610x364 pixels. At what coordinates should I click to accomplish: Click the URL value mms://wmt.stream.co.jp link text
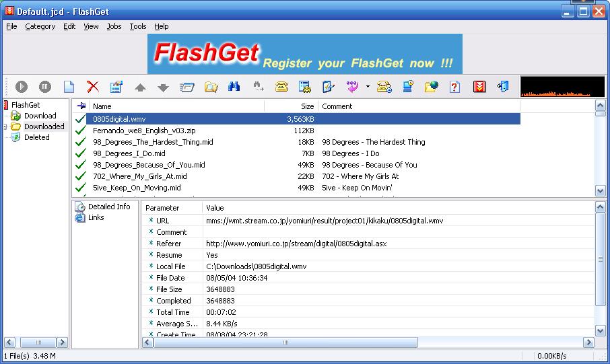(x=325, y=221)
